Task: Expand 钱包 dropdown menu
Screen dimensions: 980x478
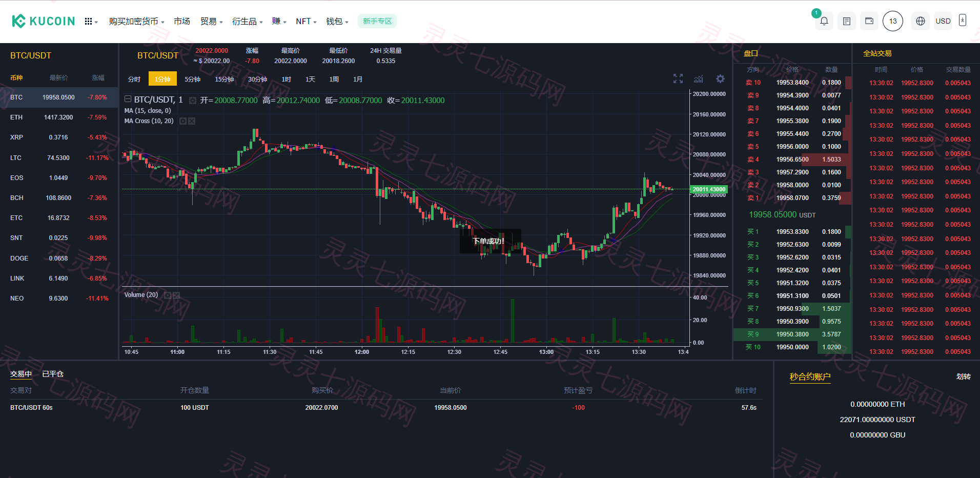Action: [337, 22]
